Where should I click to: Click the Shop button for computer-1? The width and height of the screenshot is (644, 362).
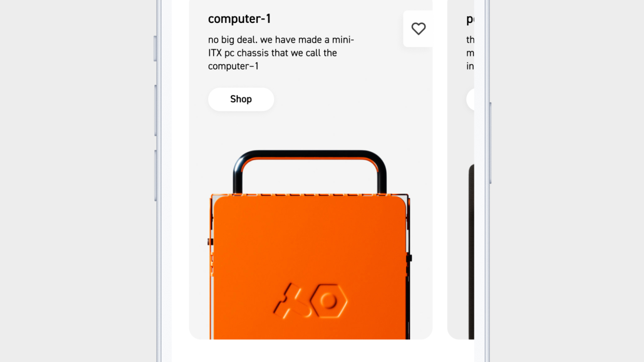pos(241,99)
